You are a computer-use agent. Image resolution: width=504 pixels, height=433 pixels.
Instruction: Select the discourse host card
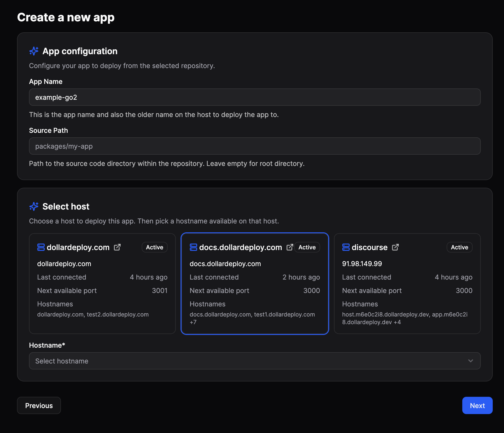(407, 287)
